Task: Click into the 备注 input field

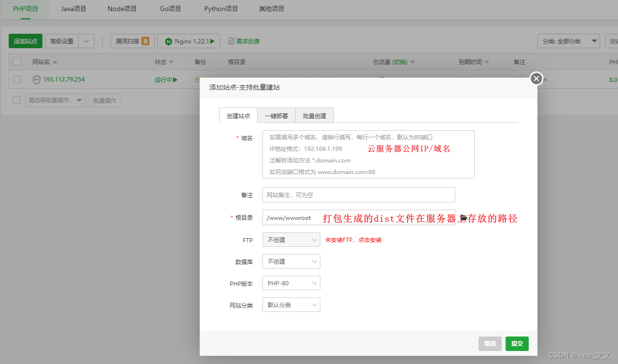Action: coord(359,195)
